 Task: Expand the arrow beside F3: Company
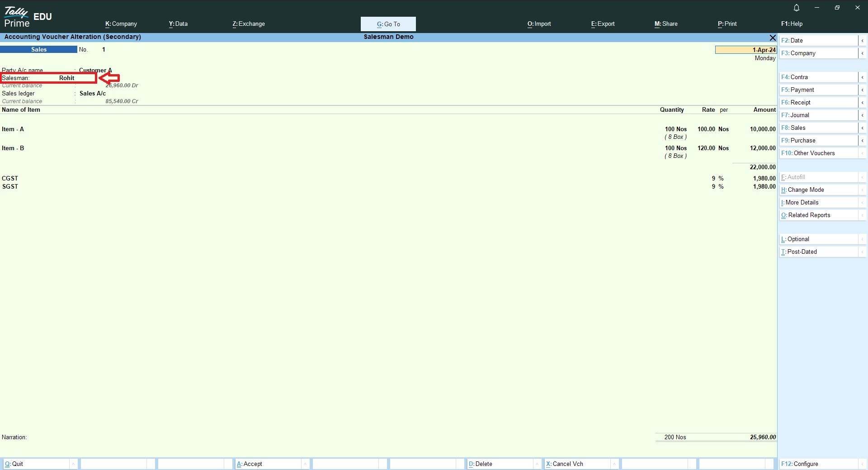pyautogui.click(x=862, y=53)
